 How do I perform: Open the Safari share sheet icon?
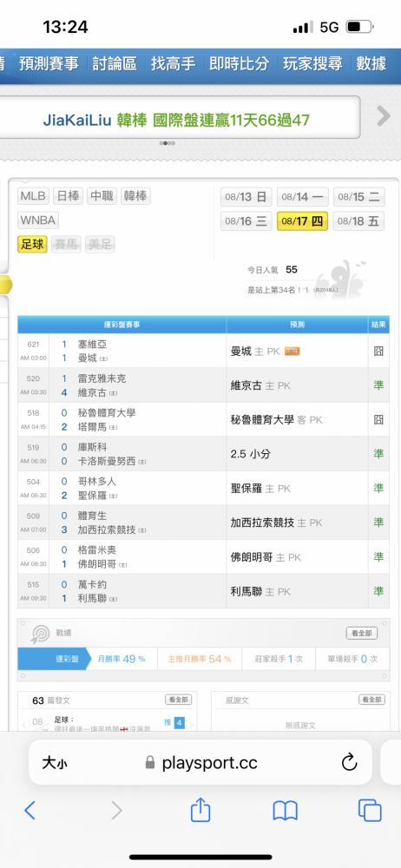(200, 809)
